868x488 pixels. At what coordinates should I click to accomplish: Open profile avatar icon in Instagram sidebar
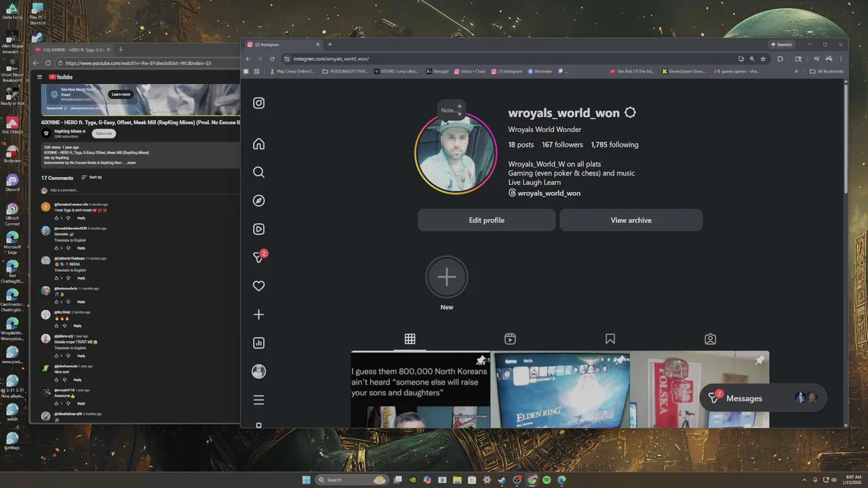258,371
